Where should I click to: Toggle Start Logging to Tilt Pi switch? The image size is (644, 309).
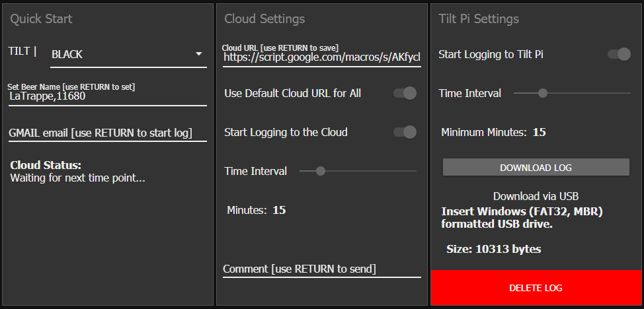620,54
